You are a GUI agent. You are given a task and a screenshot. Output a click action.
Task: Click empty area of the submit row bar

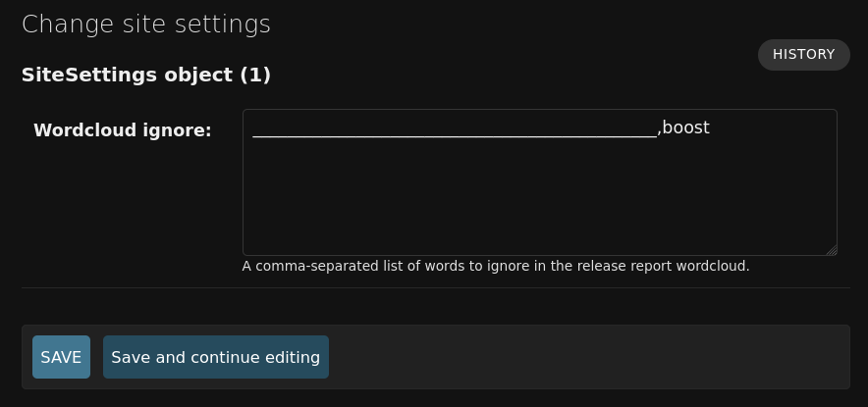[587, 357]
